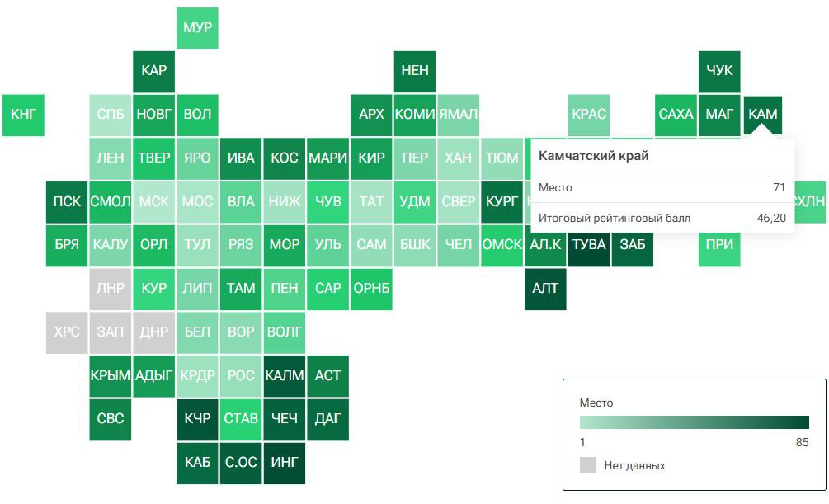Viewport: 829px width, 504px height.
Task: Select the ТУВА region tile
Action: pos(589,245)
